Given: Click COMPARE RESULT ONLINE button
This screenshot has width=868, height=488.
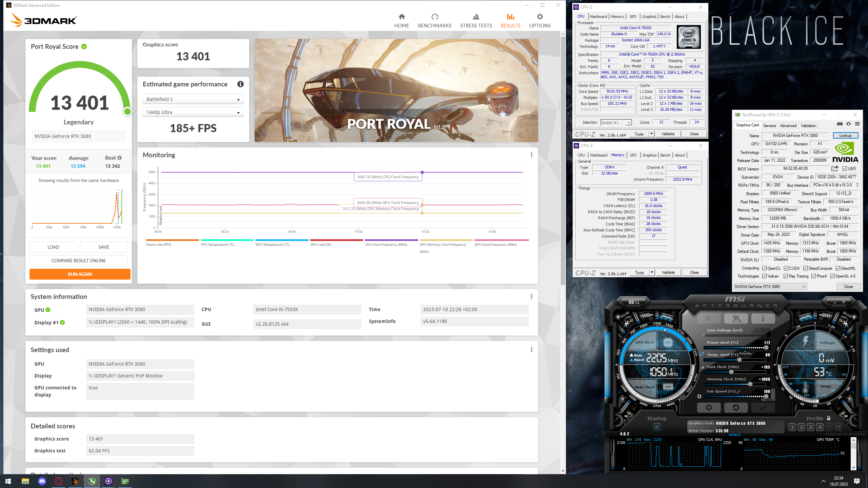Looking at the screenshot, I should 79,261.
